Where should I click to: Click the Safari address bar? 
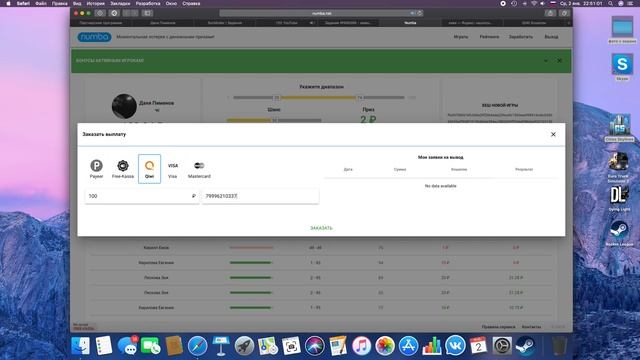click(321, 13)
